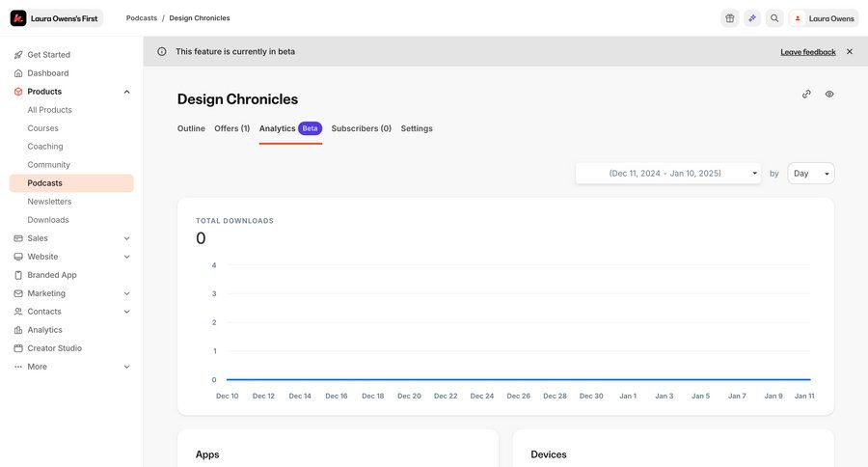Open the AI sparkle assistant icon
The height and width of the screenshot is (467, 868).
751,18
